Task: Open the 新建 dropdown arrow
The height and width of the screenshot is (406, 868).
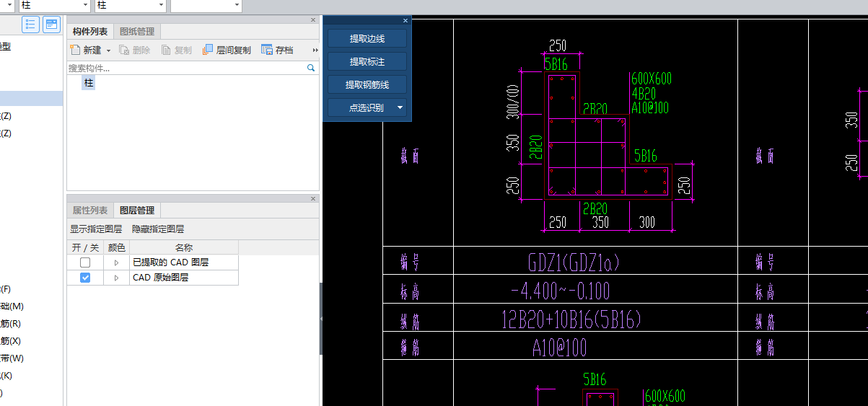Action: click(108, 50)
